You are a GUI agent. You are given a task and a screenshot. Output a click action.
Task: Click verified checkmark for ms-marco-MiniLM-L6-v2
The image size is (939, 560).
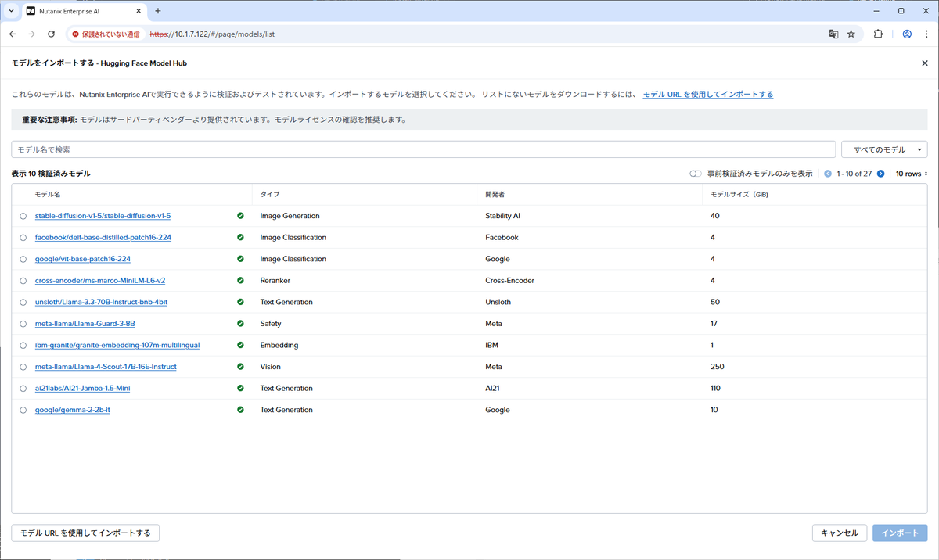pos(240,280)
